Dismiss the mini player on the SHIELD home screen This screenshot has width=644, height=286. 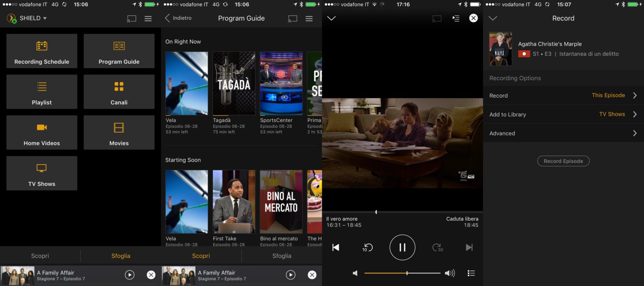pyautogui.click(x=151, y=275)
